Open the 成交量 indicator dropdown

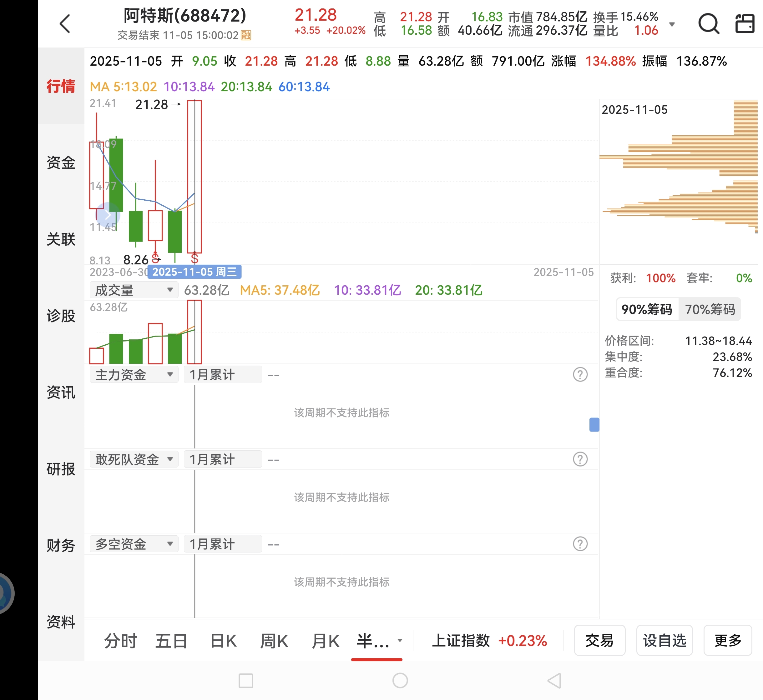(134, 290)
